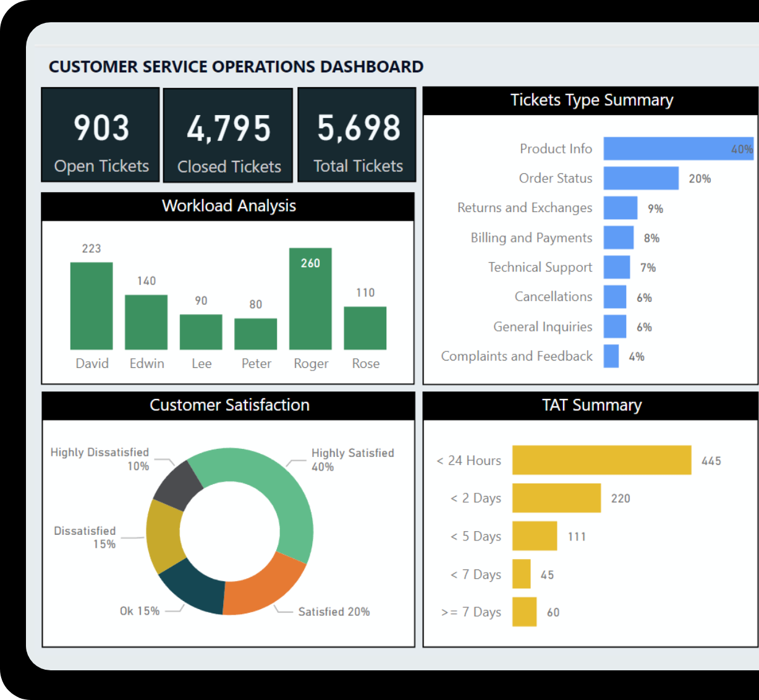Click the "Product Info" category label
Viewport: 759px width, 700px height.
[x=556, y=149]
